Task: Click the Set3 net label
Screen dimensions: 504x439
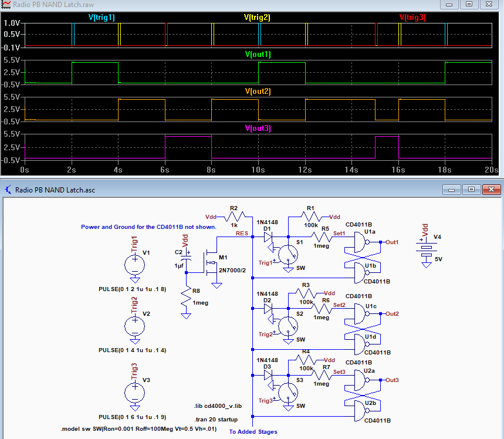Action: point(339,372)
